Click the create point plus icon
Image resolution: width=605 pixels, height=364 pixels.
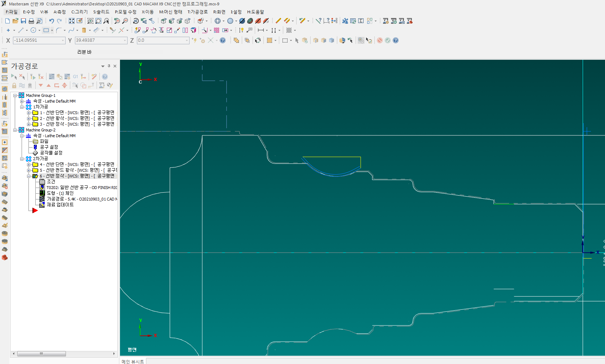[x=8, y=30]
